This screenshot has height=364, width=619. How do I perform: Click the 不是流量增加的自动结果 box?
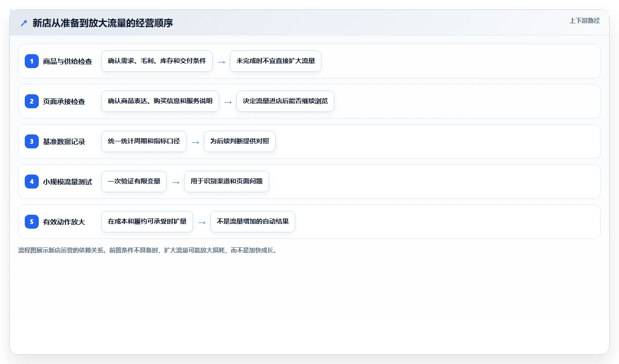253,222
